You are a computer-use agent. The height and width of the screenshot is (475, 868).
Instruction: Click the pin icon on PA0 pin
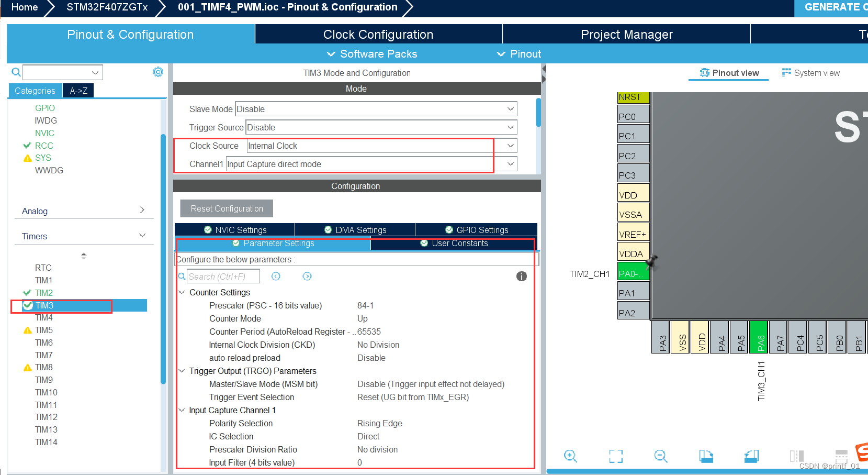tap(651, 261)
